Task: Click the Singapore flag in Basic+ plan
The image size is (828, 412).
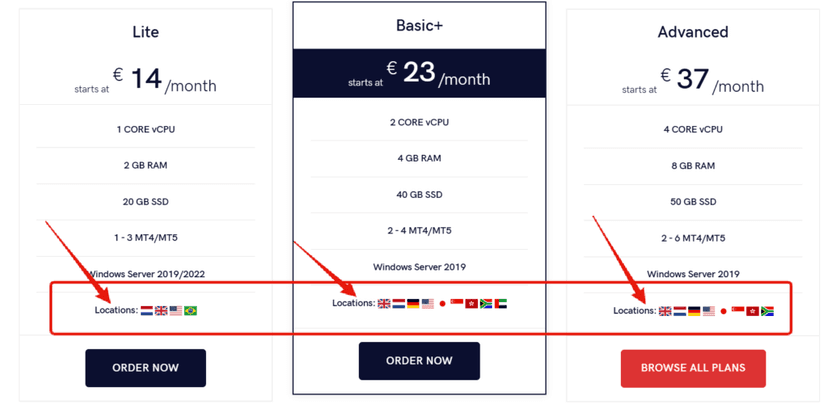Action: [457, 303]
